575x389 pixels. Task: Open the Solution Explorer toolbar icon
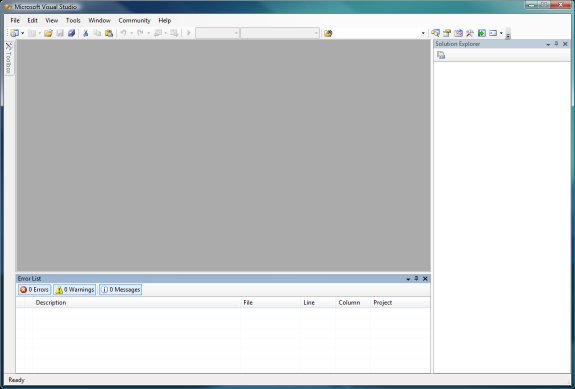click(435, 33)
